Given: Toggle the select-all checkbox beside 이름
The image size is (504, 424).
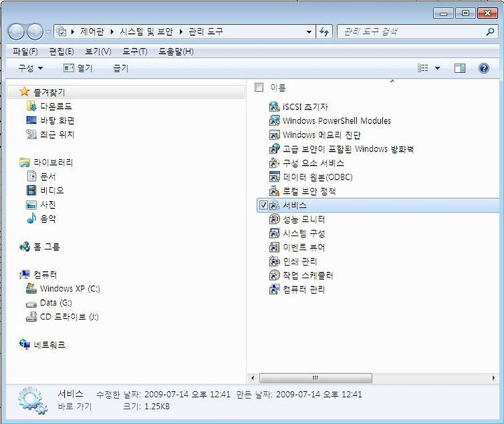Looking at the screenshot, I should click(x=259, y=87).
